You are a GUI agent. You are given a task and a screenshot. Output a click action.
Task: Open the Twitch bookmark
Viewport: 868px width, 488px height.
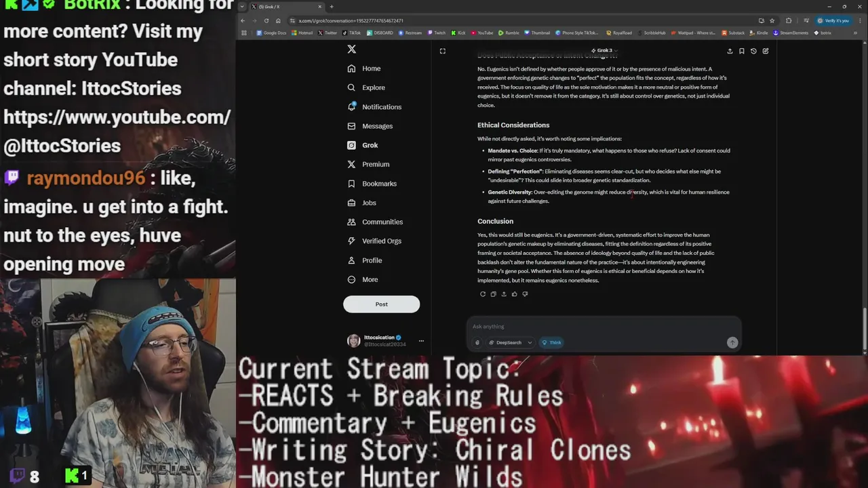point(436,33)
